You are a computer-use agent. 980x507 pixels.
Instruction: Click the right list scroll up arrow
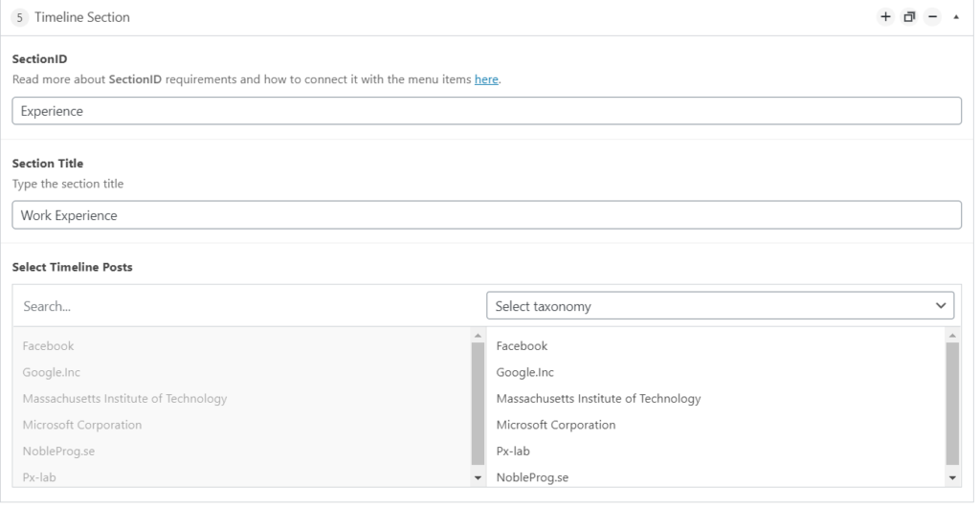952,336
